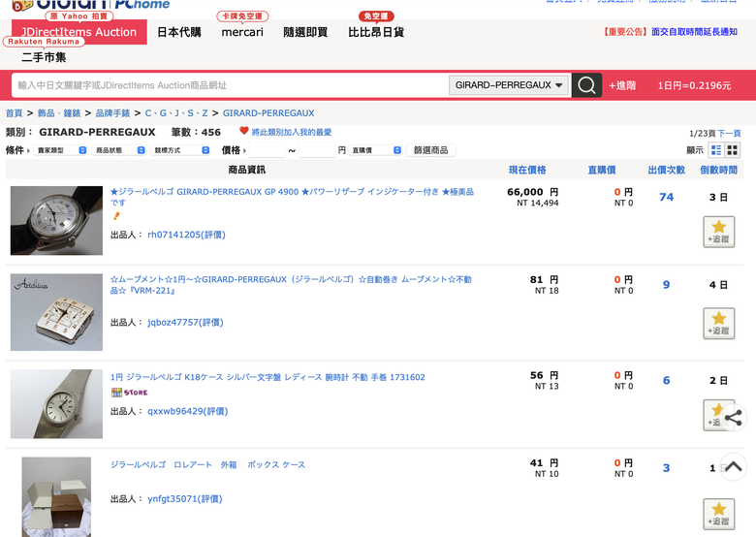Screen dimensions: 756x537
Task: Click the box case thumbnail
Action: (56, 497)
